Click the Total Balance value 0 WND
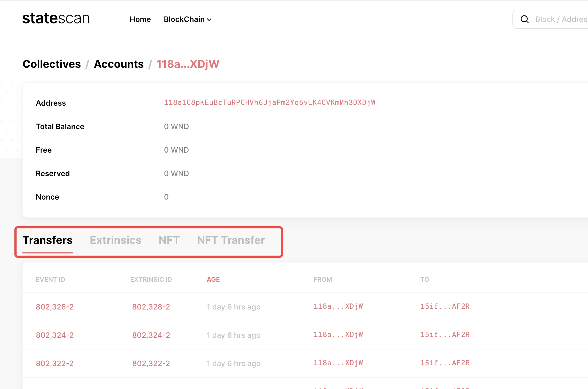Screen dimensions: 588x389 pos(177,126)
